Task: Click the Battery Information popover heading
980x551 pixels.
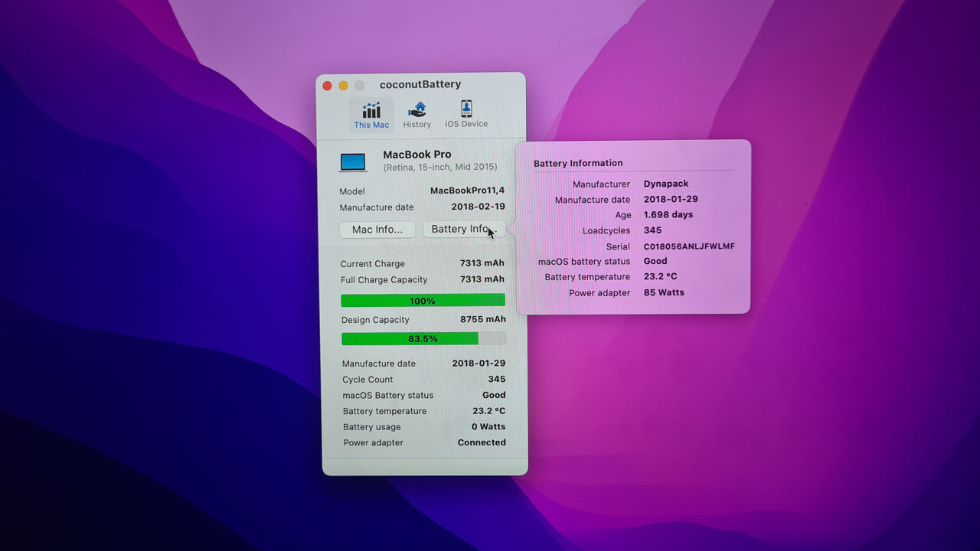Action: (578, 163)
